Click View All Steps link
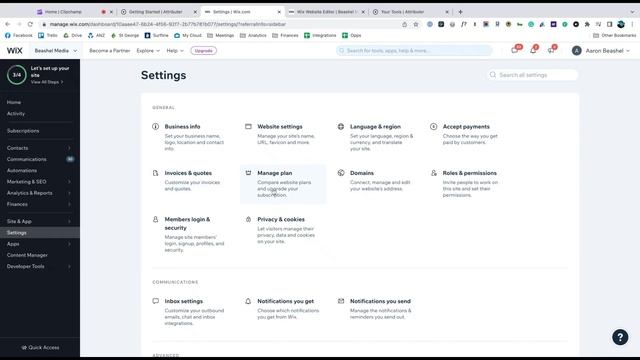Image resolution: width=640 pixels, height=360 pixels. (x=47, y=82)
